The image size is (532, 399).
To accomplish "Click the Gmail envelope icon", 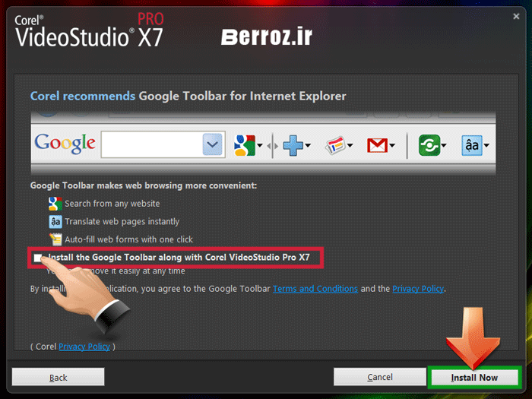I will [377, 146].
